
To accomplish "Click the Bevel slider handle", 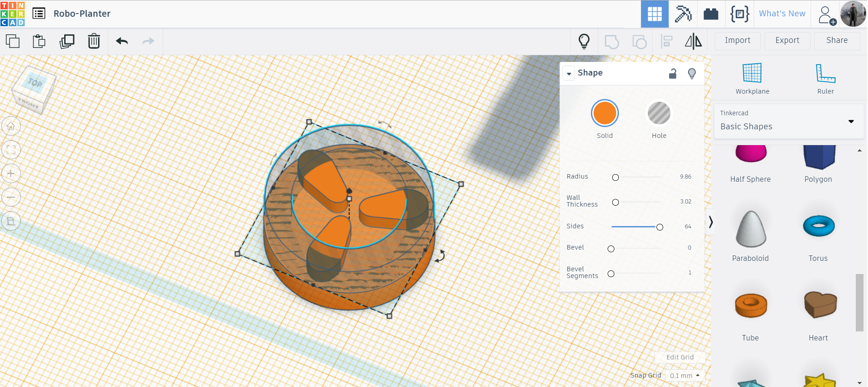I will 611,249.
